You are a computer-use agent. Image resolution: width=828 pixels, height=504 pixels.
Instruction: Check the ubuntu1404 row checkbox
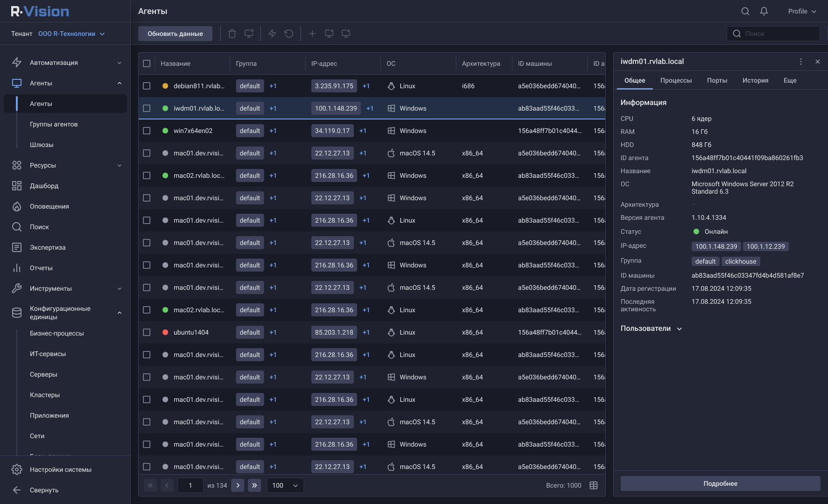147,332
